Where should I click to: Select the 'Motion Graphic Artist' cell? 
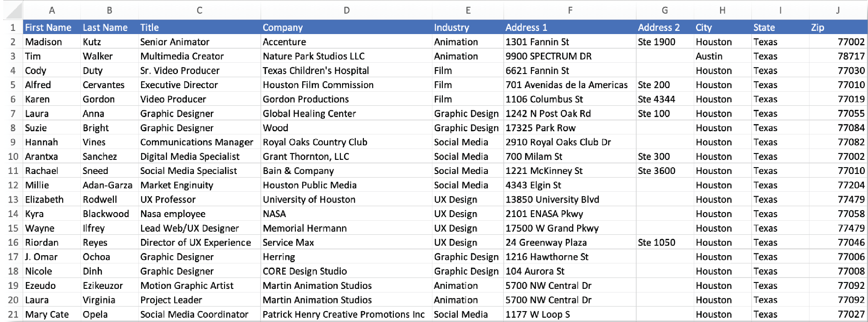(x=200, y=286)
